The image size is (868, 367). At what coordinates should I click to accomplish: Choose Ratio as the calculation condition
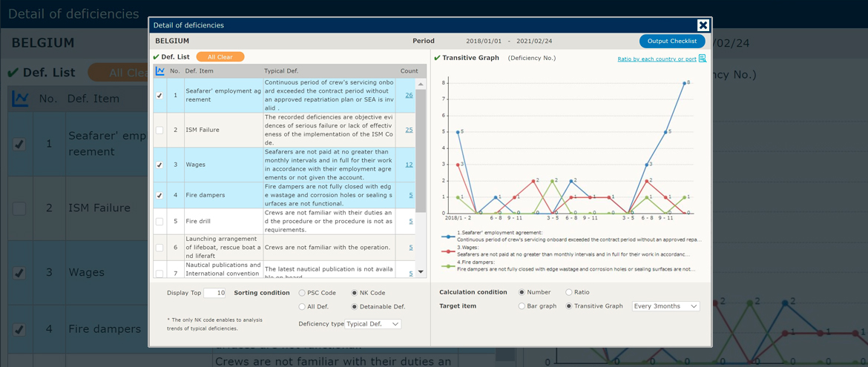point(568,292)
